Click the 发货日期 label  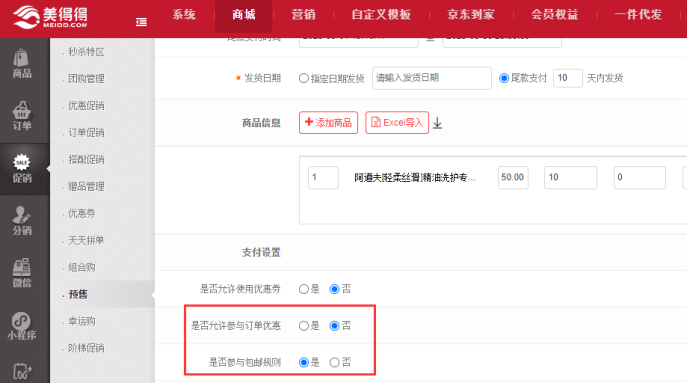[262, 78]
